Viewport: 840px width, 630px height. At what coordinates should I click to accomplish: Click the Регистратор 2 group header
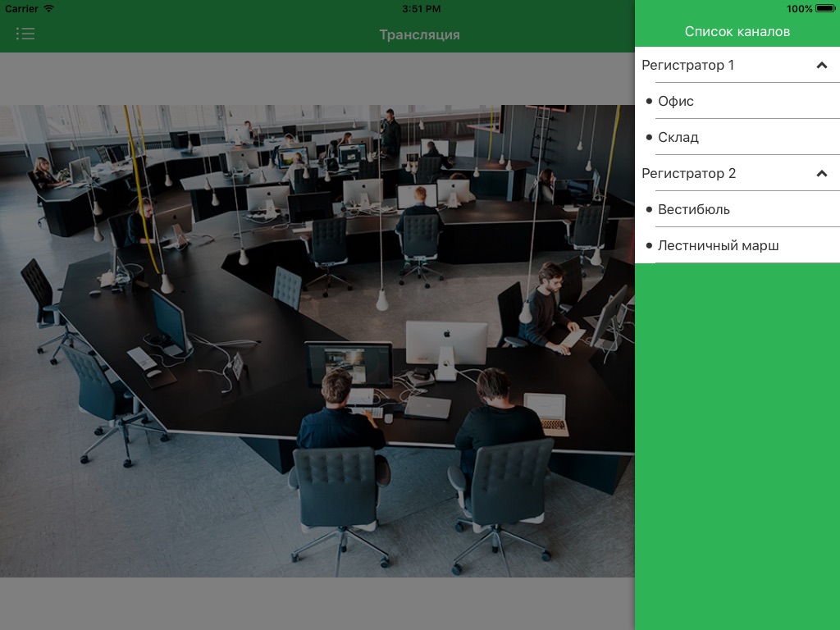point(737,173)
